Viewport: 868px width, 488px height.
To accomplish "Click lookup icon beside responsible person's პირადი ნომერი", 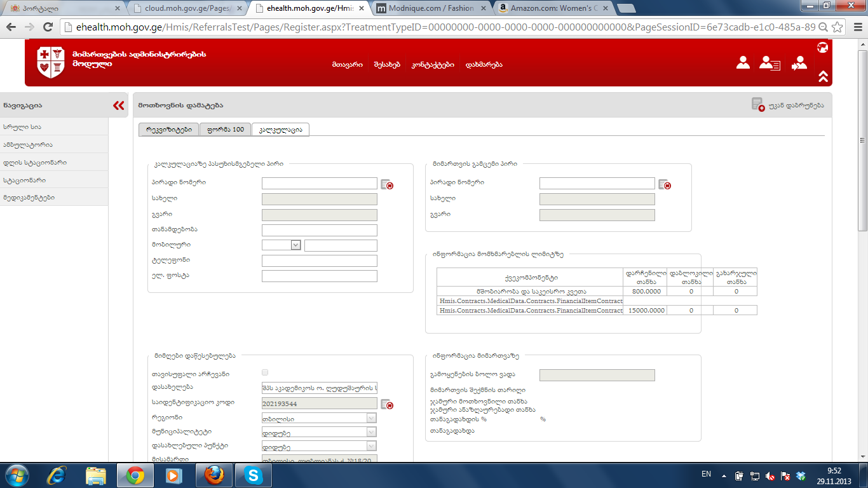I will tap(387, 184).
